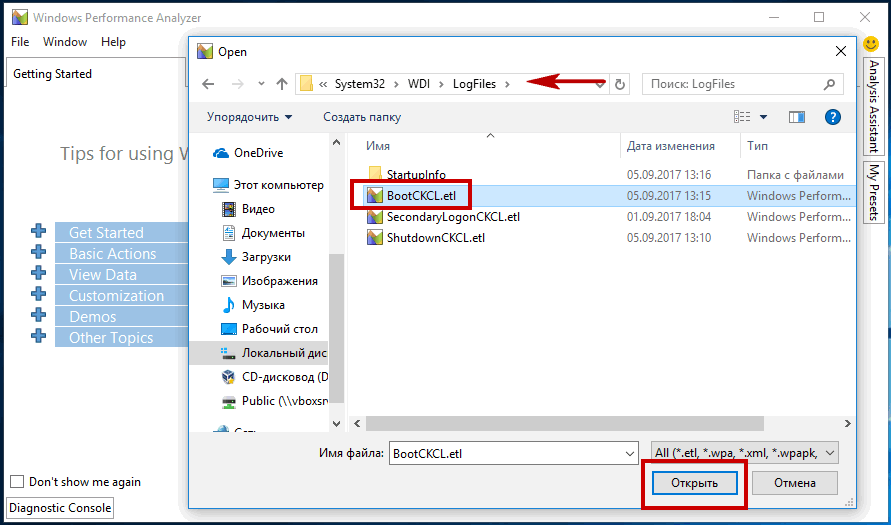Open the Рабочий стол folder
The height and width of the screenshot is (525, 891).
pos(269,328)
